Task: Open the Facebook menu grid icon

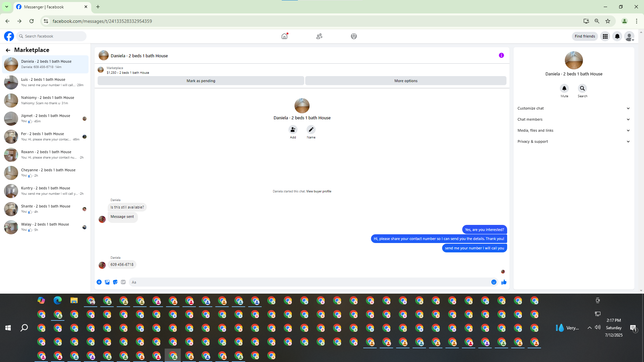Action: tap(605, 36)
